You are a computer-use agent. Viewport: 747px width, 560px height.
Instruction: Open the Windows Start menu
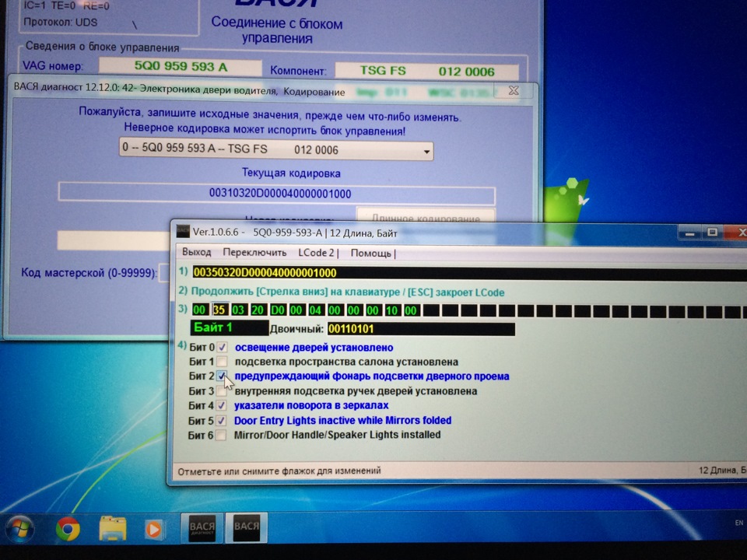(x=19, y=529)
